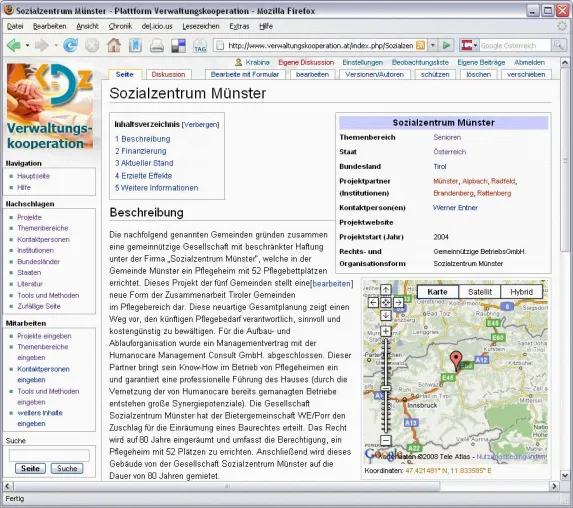Image resolution: width=573 pixels, height=508 pixels.
Task: Click the Firefox back arrow
Action: click(x=14, y=46)
